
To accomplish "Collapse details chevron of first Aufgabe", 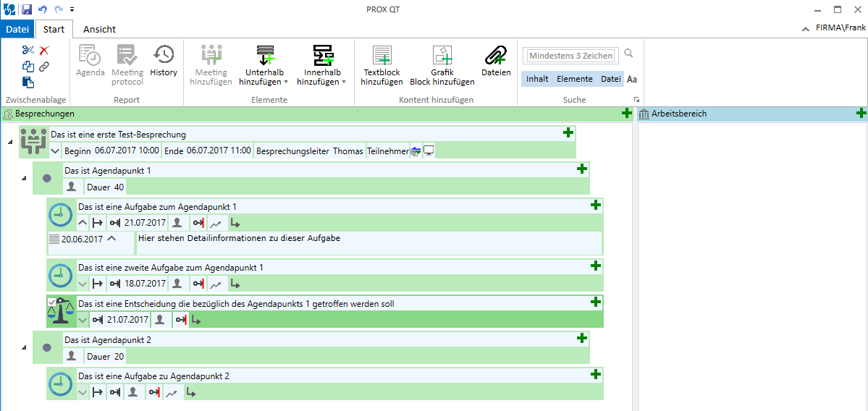I will click(x=83, y=223).
